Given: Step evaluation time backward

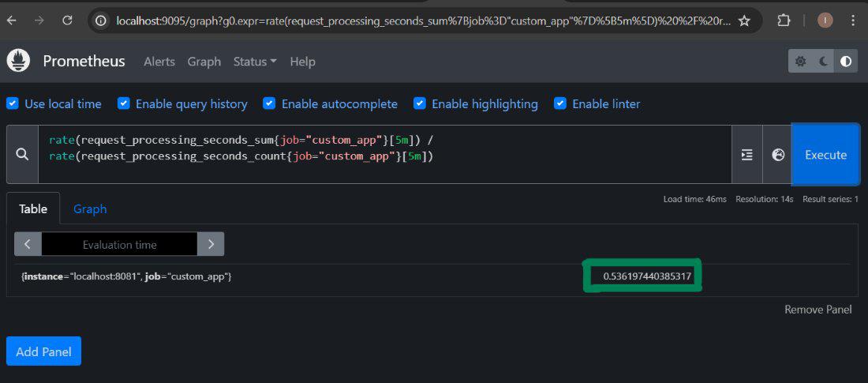Looking at the screenshot, I should coord(28,244).
